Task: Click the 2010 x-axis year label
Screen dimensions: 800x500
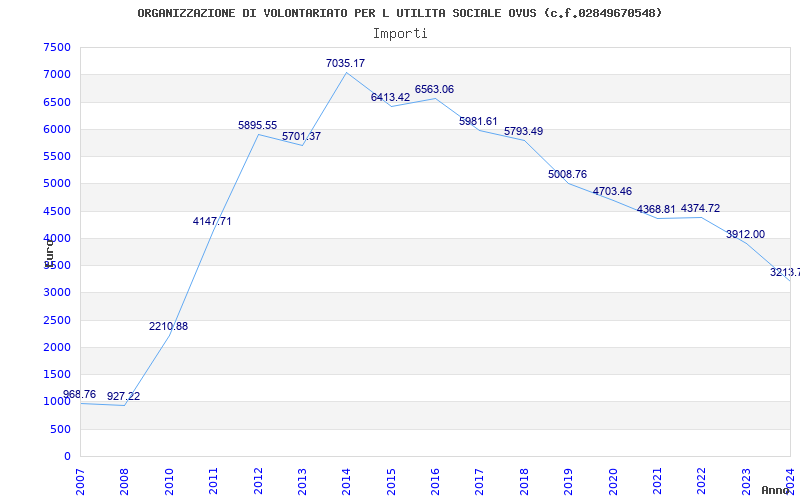Action: (x=169, y=481)
